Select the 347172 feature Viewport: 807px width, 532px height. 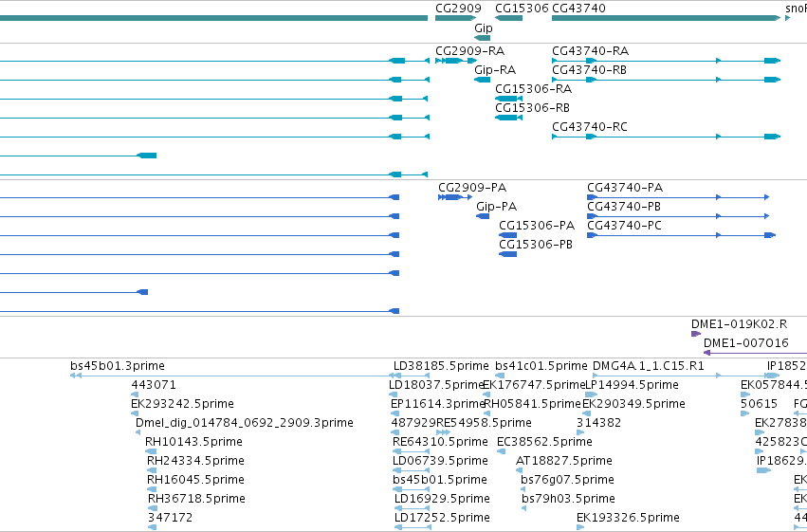click(171, 518)
